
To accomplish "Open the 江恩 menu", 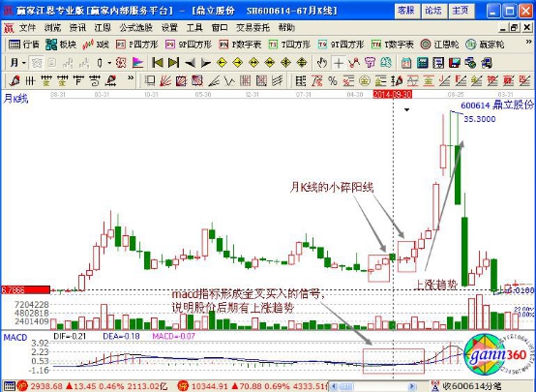I will pyautogui.click(x=103, y=28).
